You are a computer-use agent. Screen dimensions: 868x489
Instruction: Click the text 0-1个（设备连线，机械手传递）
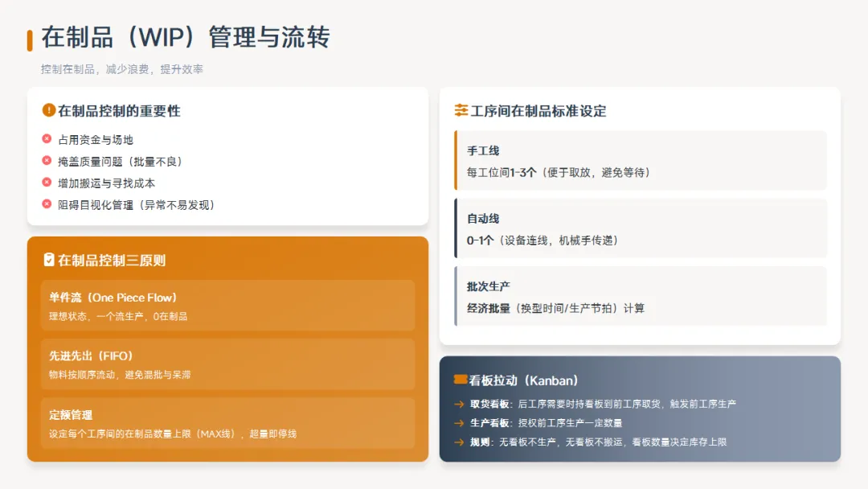point(542,240)
